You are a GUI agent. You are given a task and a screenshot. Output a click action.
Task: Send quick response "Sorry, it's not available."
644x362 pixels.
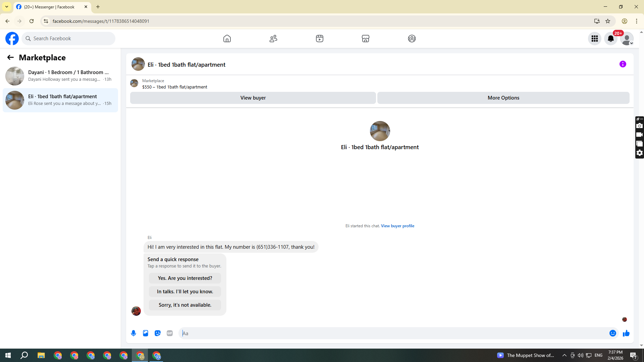[x=185, y=305]
